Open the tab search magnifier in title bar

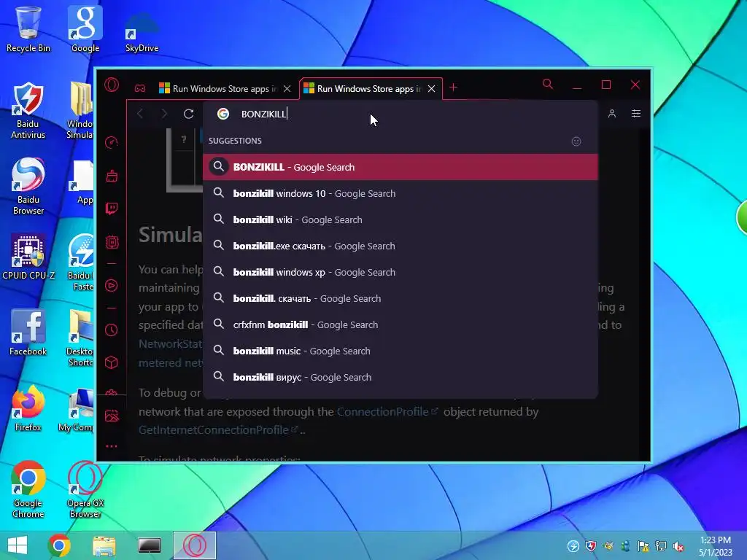tap(548, 85)
